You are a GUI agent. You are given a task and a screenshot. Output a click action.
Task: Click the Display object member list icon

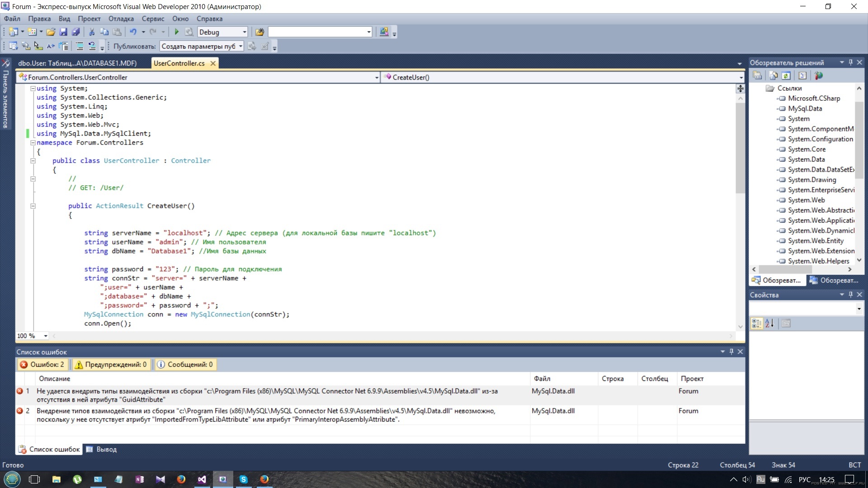tap(14, 46)
